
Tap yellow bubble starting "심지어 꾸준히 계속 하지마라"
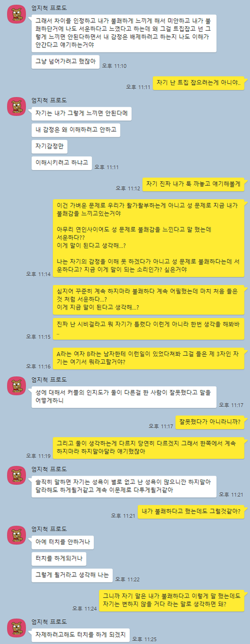(149, 299)
